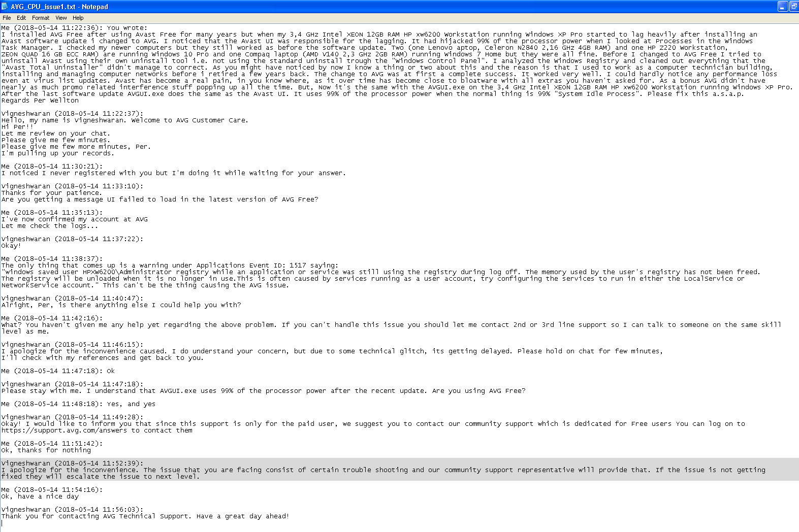
Task: Open the Help menu
Action: click(x=78, y=18)
